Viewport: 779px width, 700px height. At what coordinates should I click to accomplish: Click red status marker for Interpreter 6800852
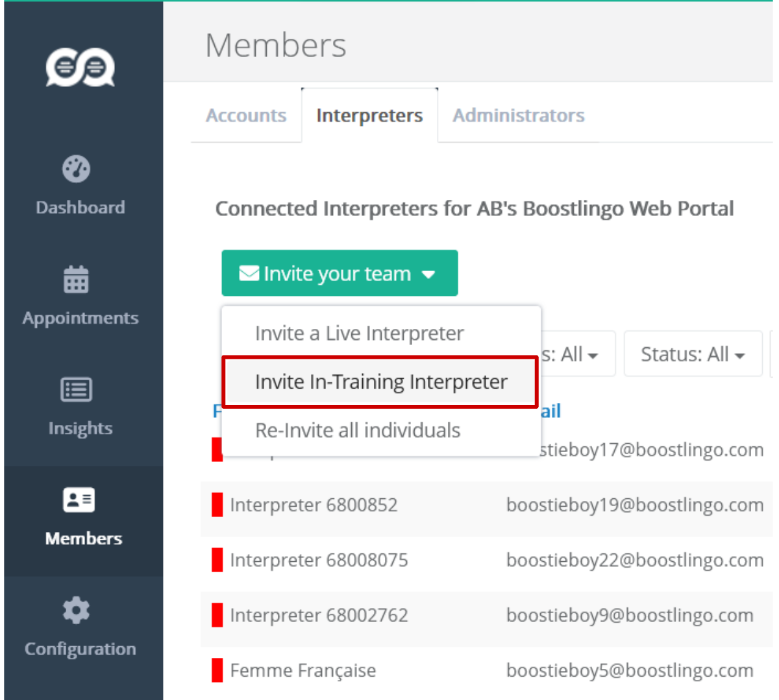tap(217, 505)
